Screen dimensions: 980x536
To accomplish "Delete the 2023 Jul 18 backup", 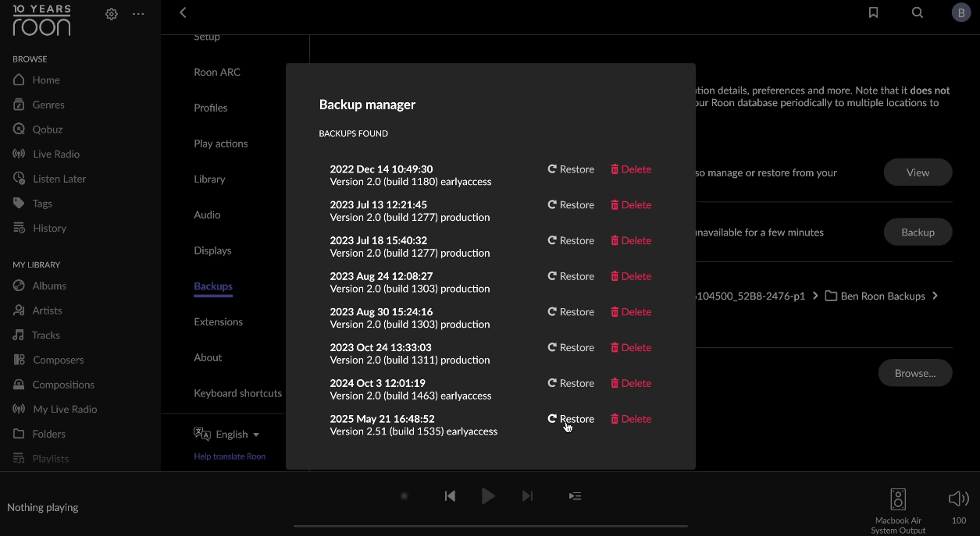I will (x=630, y=241).
